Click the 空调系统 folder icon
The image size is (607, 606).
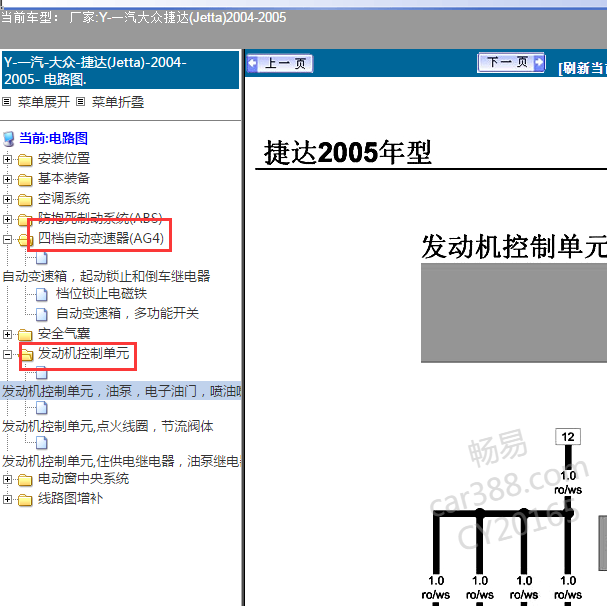tap(25, 200)
